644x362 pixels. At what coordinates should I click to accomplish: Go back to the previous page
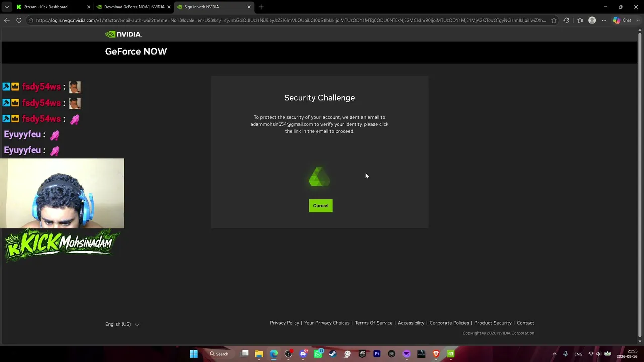[7, 20]
